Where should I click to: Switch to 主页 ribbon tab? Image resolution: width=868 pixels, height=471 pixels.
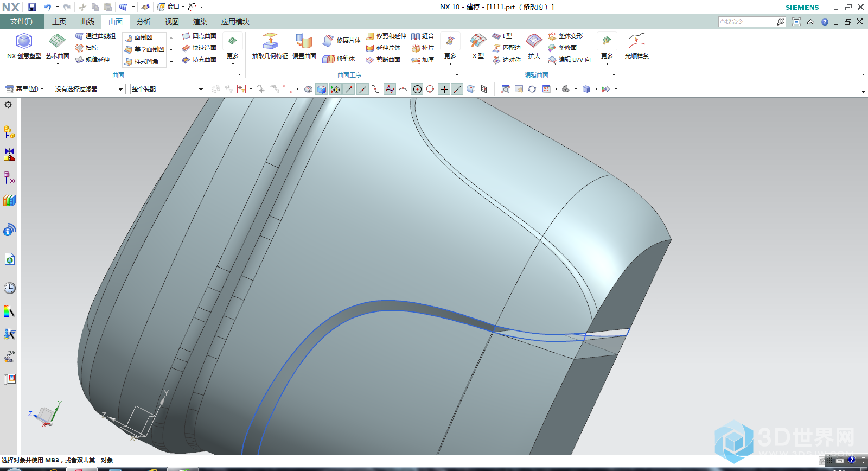59,22
